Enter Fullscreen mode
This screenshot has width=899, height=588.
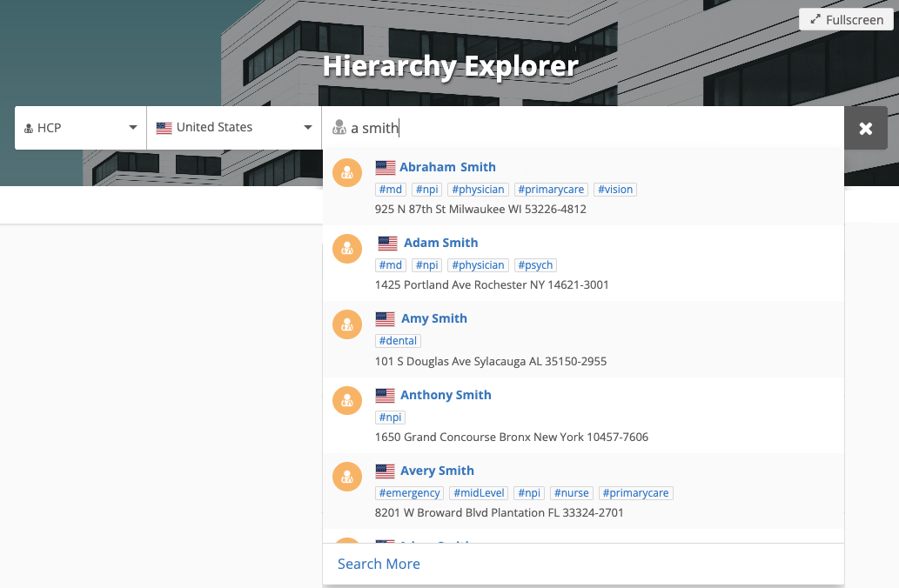(x=846, y=19)
